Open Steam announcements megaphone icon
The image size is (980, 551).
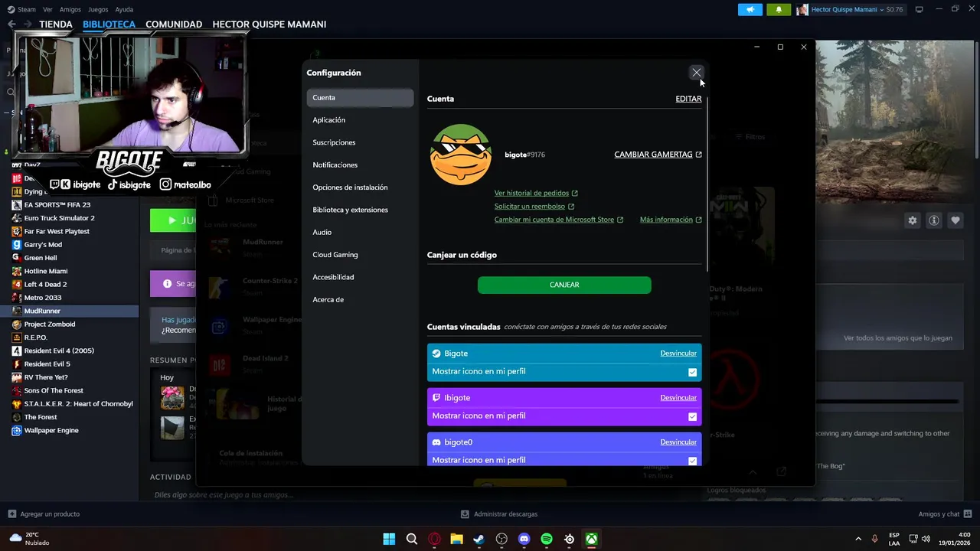coord(750,9)
